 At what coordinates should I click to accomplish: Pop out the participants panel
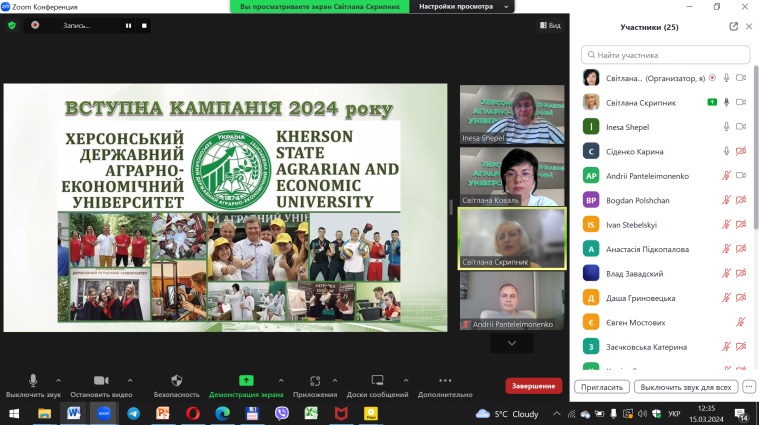733,27
